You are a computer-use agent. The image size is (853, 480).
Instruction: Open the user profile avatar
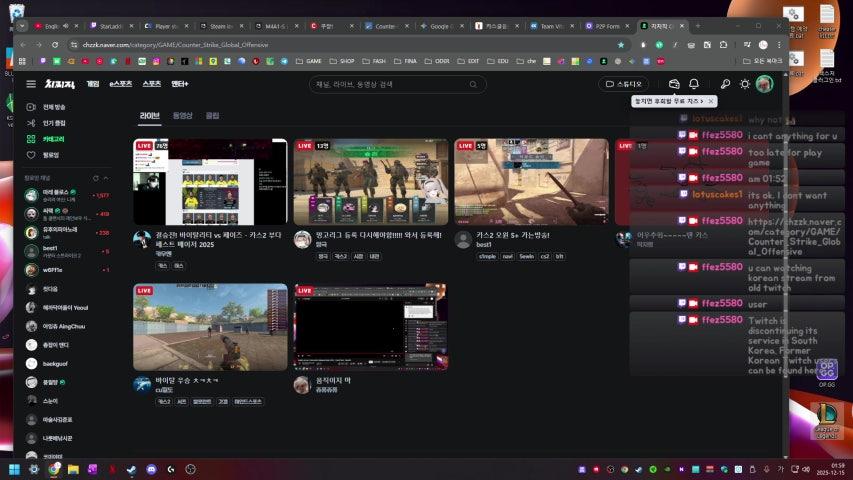[764, 84]
